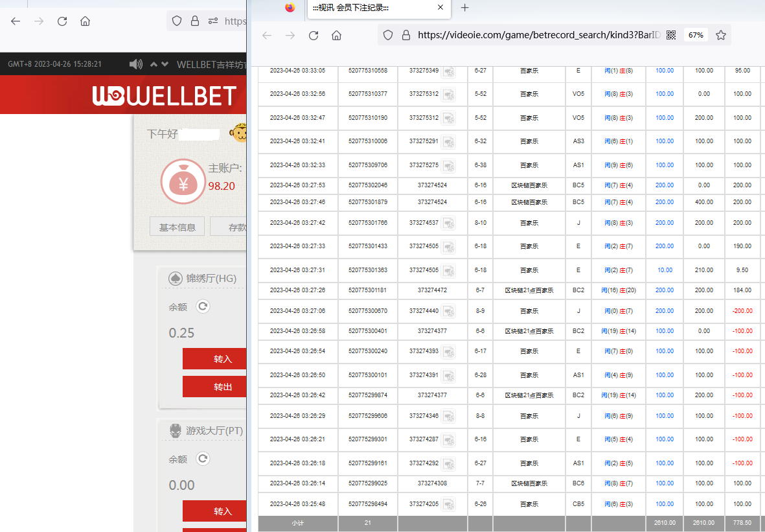Bookmark this page with the star icon

click(720, 35)
